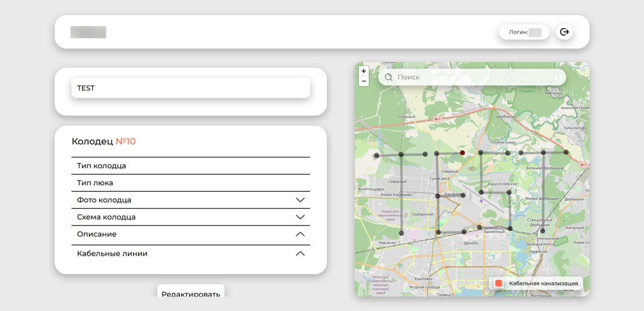Image resolution: width=644 pixels, height=311 pixels.
Task: Click the Крутушка map label
Action: pyautogui.click(x=552, y=93)
